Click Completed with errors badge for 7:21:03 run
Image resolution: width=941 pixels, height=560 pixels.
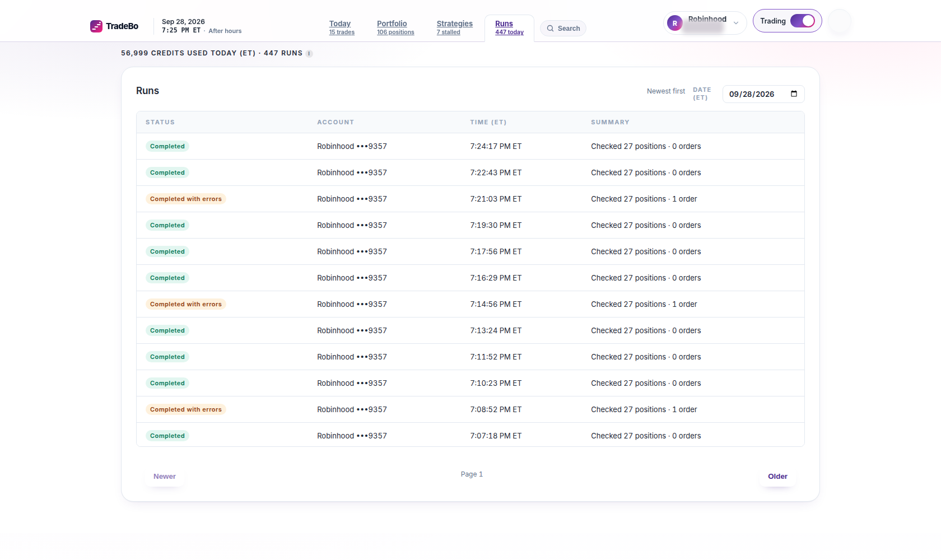tap(186, 199)
